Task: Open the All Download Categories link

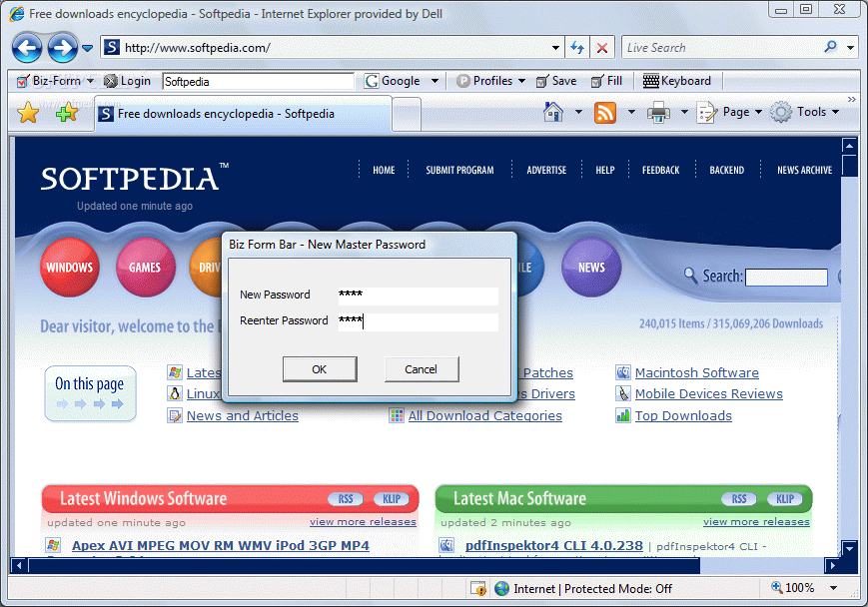Action: [x=484, y=415]
